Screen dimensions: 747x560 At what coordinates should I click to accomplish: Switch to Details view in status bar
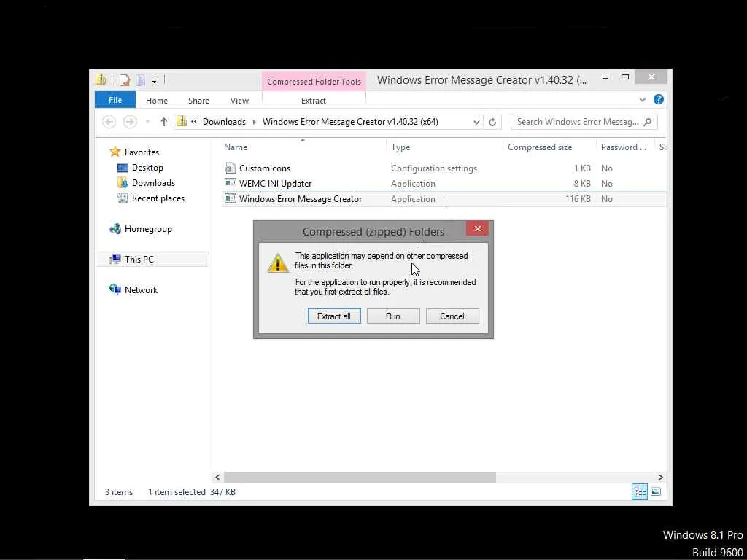click(639, 491)
